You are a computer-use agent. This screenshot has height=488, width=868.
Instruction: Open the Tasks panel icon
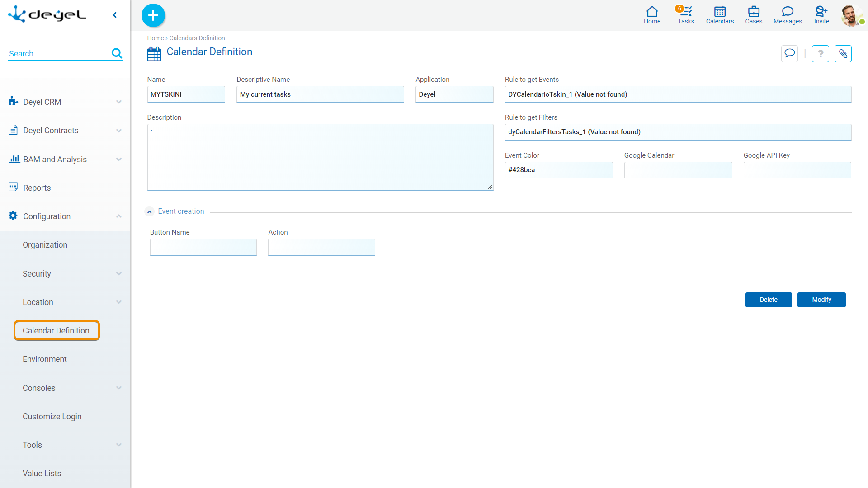tap(685, 13)
